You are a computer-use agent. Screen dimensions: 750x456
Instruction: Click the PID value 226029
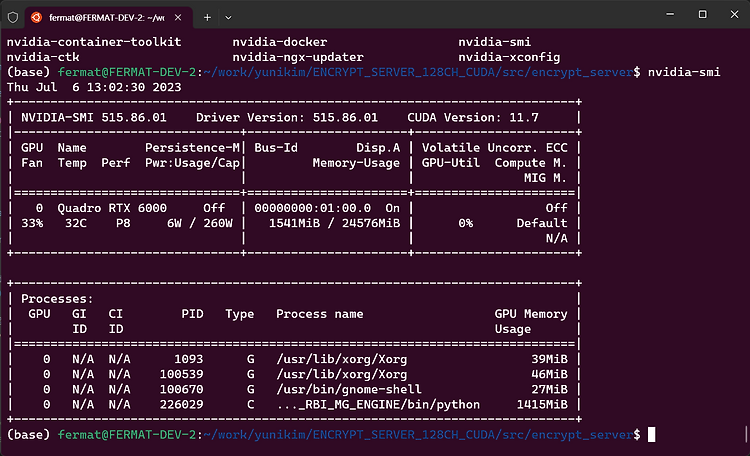181,404
